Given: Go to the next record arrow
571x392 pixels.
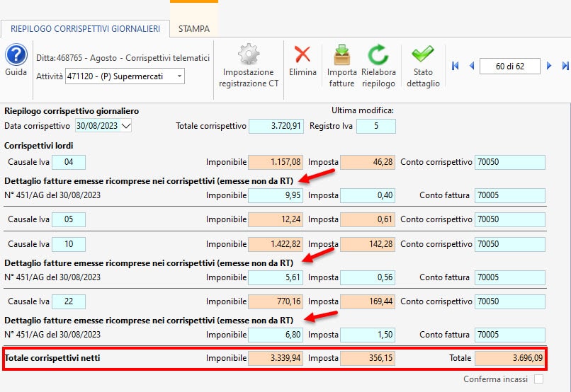Looking at the screenshot, I should tap(549, 66).
